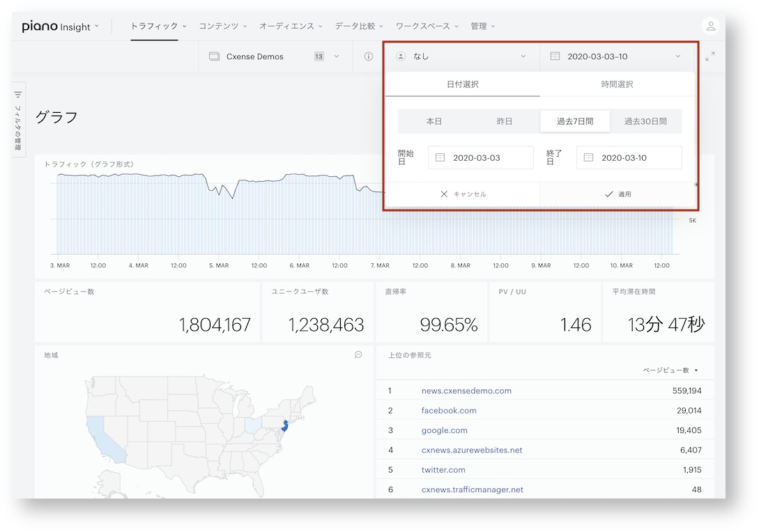Click the comment icon in the region panel
759x532 pixels.
click(x=358, y=355)
